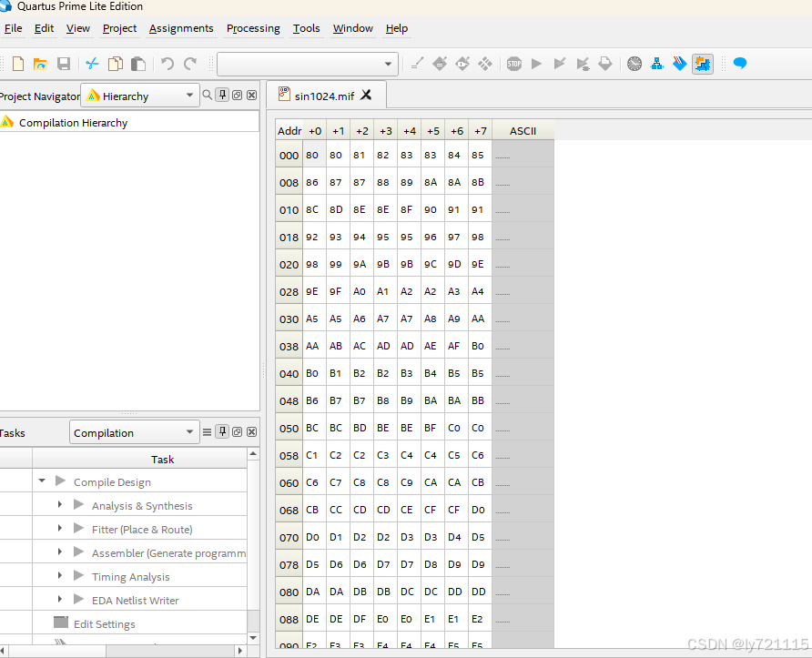Open the Assignment Editor icon
Image resolution: width=812 pixels, height=658 pixels.
(440, 64)
